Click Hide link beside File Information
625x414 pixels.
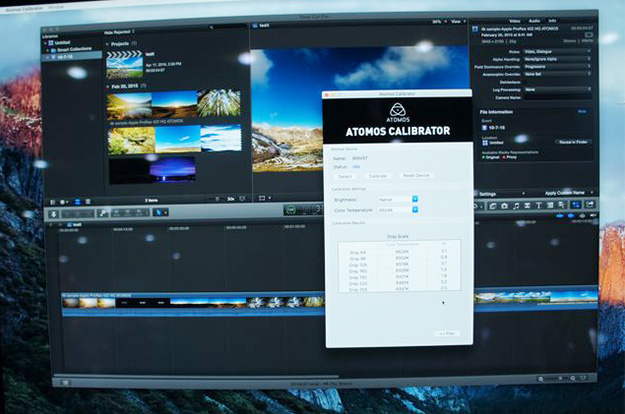582,112
